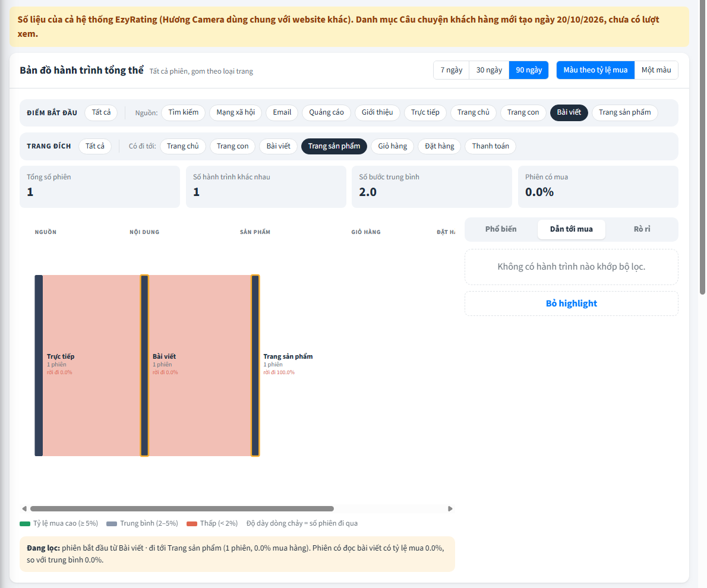The image size is (707, 588).
Task: Filter destination by Đặt hàng
Action: pos(439,146)
